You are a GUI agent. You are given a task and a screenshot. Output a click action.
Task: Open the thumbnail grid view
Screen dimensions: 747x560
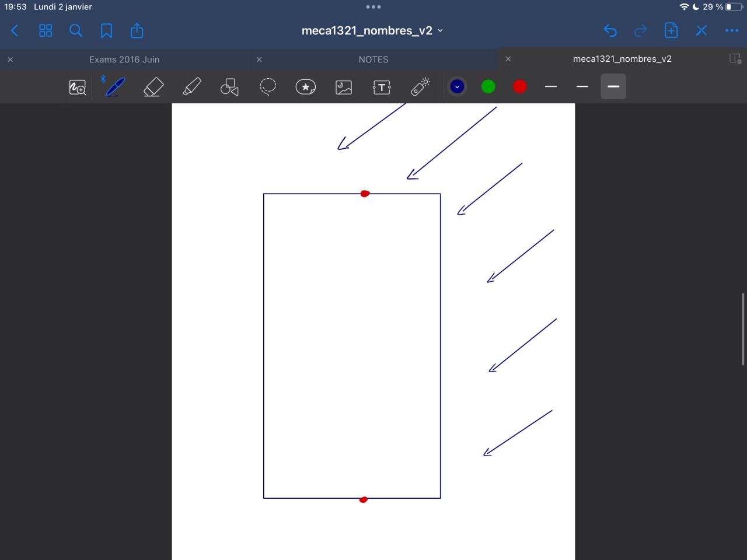click(46, 31)
